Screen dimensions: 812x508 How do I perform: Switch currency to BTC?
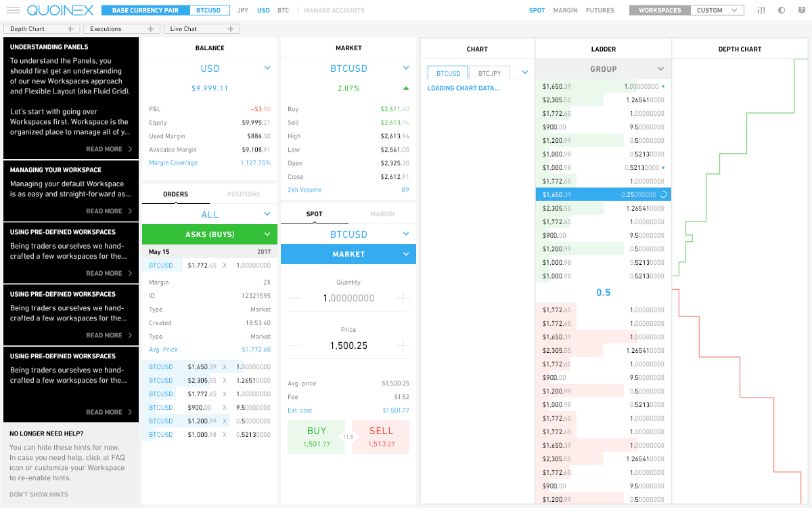coord(283,10)
